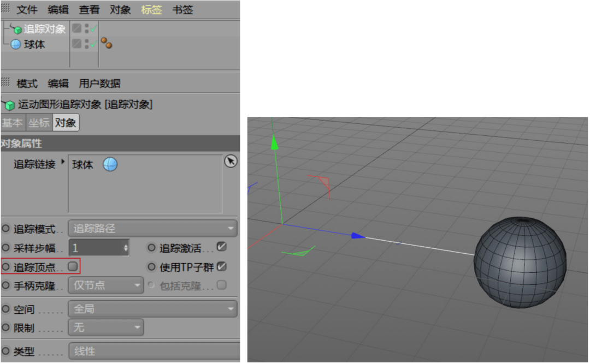Open the 用户数据 menu
The image size is (590, 364).
point(100,83)
